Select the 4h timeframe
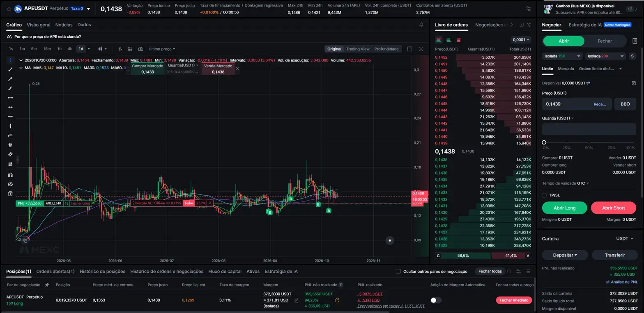This screenshot has width=644, height=313. coord(70,49)
